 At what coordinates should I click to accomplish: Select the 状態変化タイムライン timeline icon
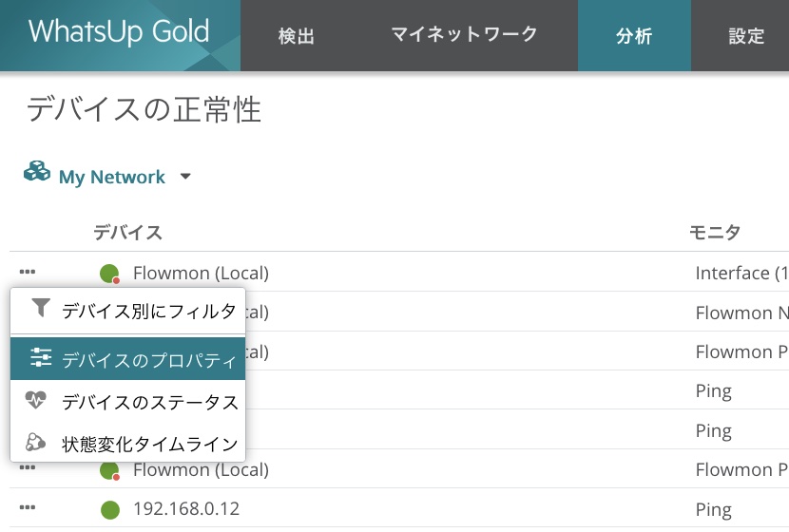coord(36,442)
